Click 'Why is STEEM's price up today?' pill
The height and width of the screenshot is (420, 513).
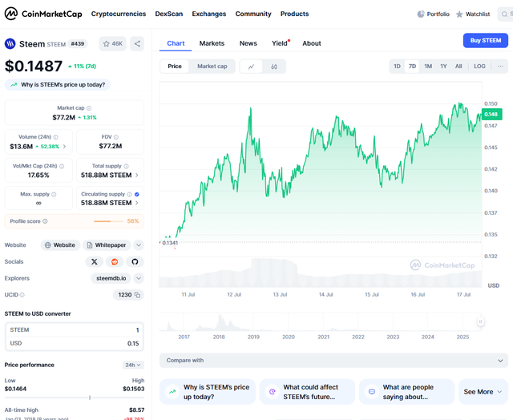pos(58,85)
